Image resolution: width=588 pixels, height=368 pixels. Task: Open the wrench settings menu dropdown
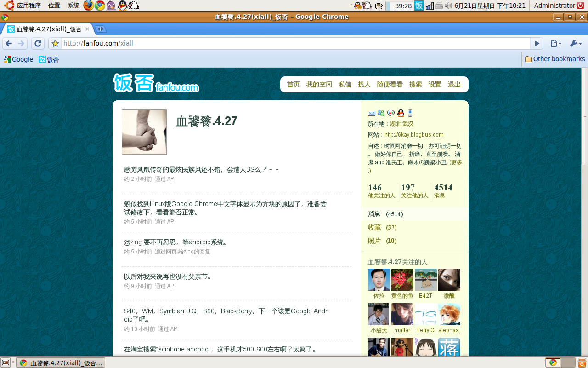click(x=576, y=44)
